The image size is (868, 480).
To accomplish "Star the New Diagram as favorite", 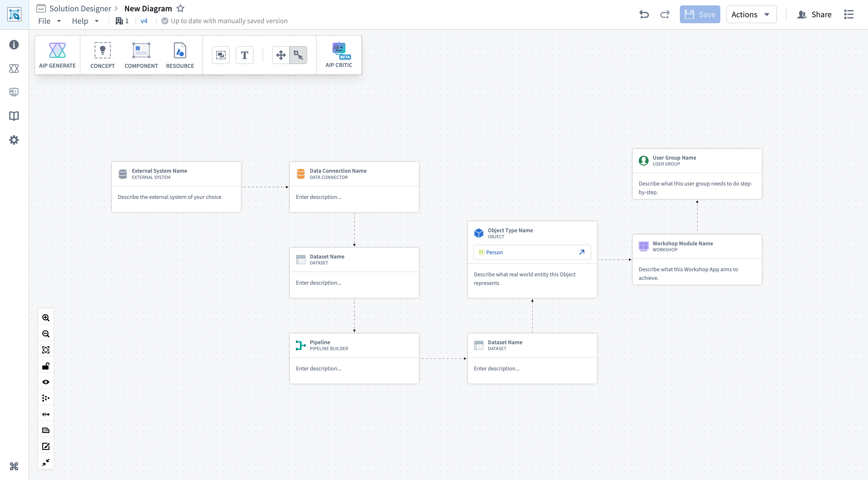I will coord(180,8).
